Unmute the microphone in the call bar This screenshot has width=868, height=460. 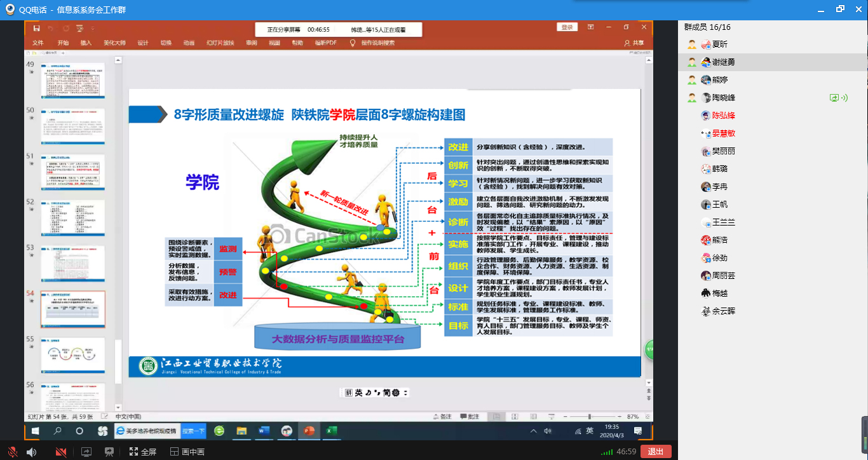(x=12, y=452)
